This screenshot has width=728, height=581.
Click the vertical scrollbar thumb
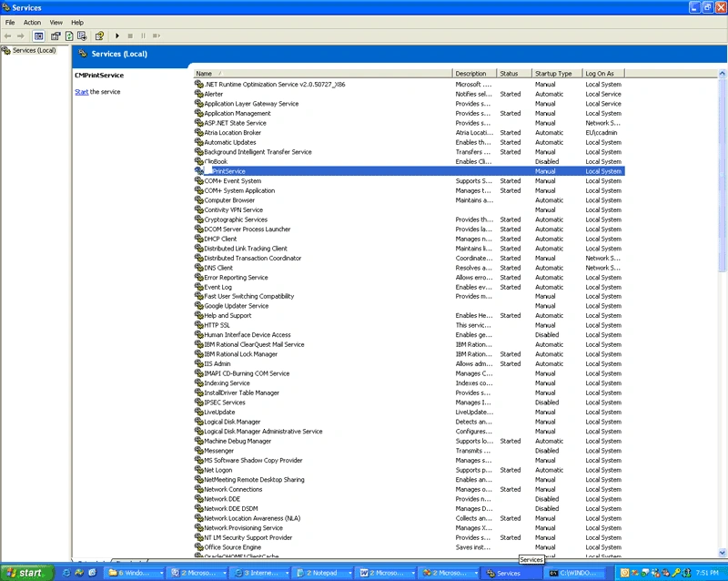[x=722, y=175]
